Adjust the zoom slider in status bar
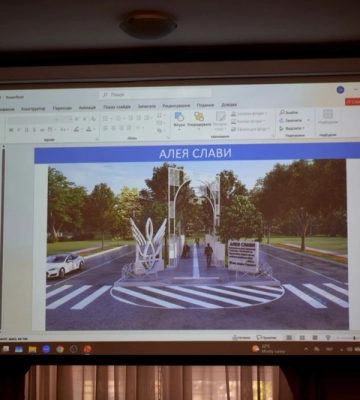 pos(347,338)
